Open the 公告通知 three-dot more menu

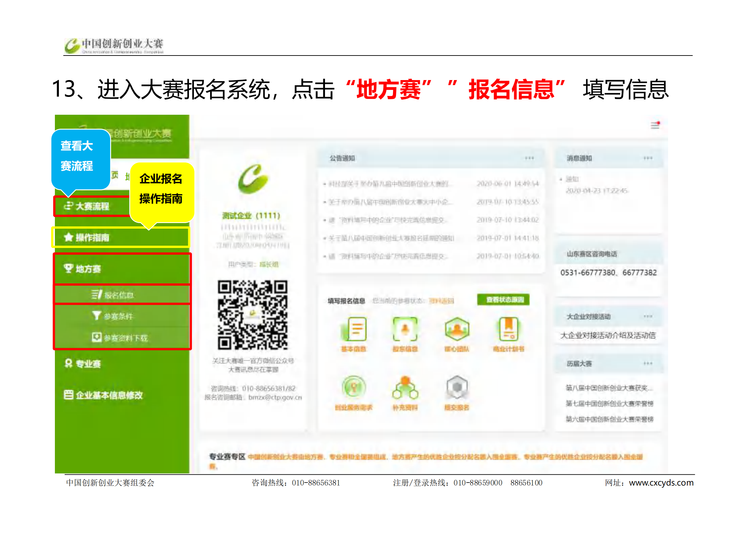click(x=529, y=158)
